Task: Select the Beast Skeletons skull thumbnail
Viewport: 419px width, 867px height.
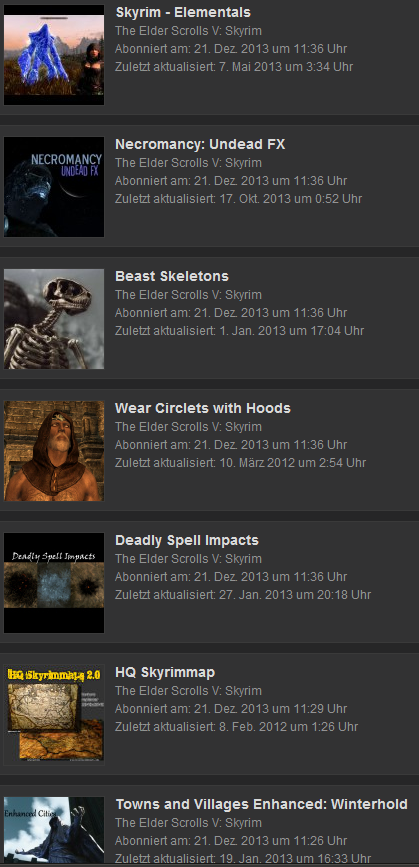Action: [54, 319]
